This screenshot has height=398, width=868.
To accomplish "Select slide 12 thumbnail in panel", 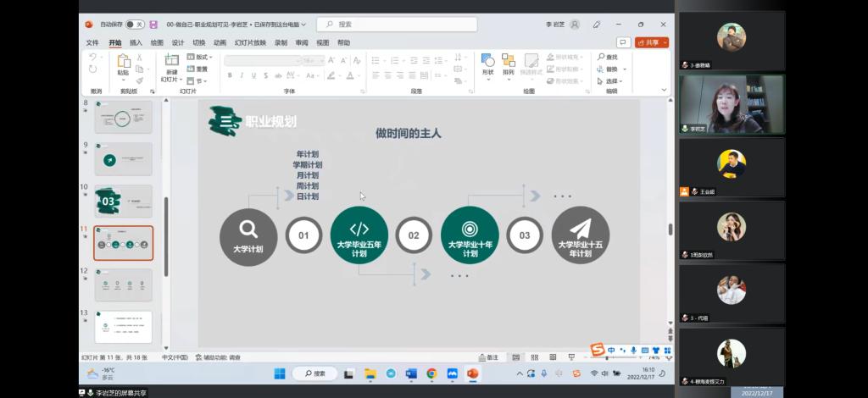I will pos(123,285).
